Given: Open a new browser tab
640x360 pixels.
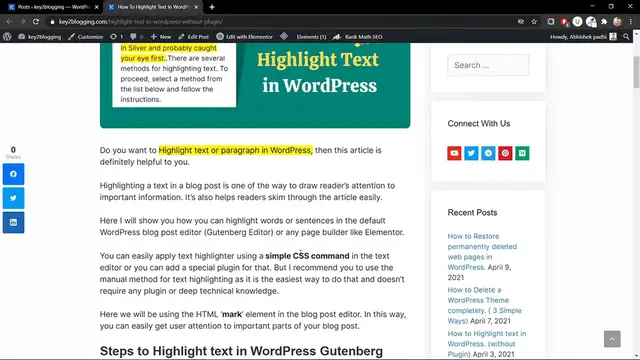Looking at the screenshot, I should 212,7.
